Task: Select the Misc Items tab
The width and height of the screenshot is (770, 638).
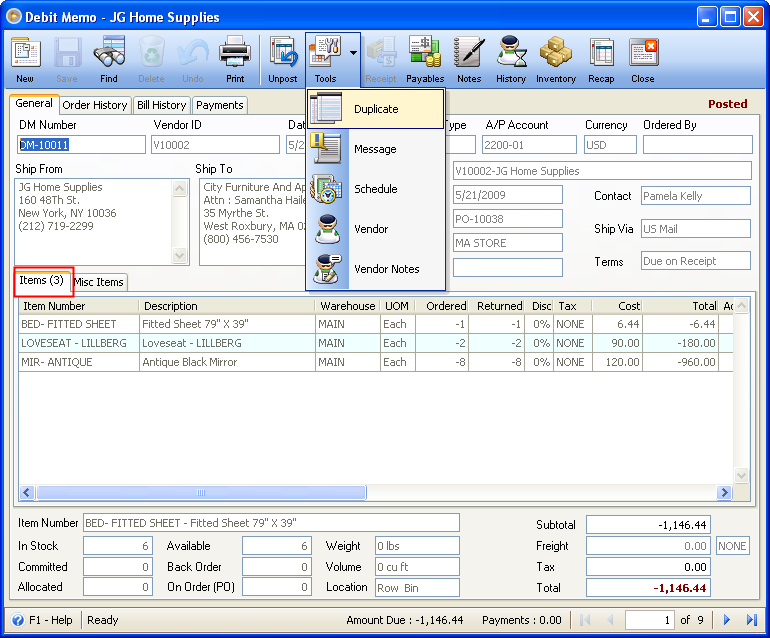Action: (99, 282)
